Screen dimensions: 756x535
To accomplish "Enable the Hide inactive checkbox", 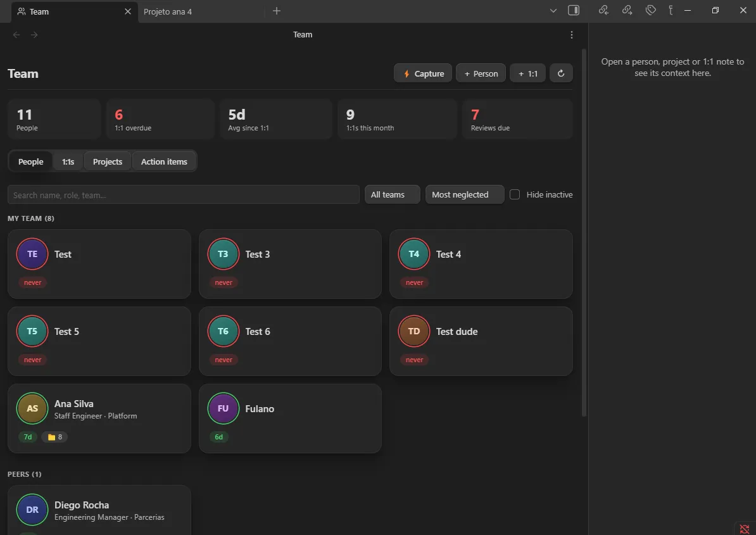I will click(515, 195).
